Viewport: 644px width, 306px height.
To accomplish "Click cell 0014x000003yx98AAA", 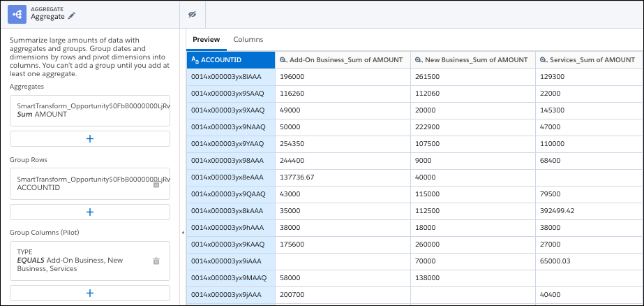I will point(231,161).
